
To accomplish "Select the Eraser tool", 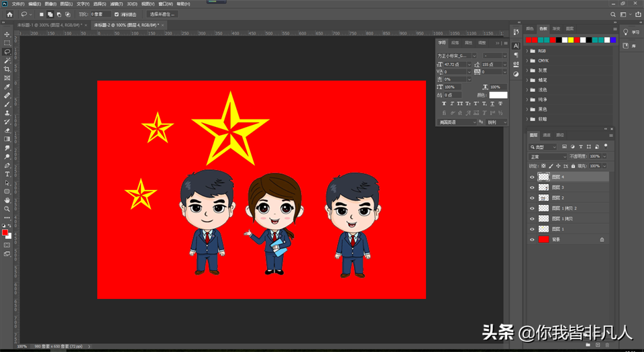I will coord(7,130).
